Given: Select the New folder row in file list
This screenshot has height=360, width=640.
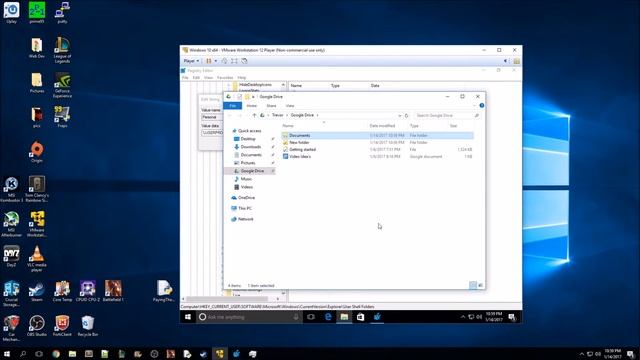Looking at the screenshot, I should click(378, 142).
